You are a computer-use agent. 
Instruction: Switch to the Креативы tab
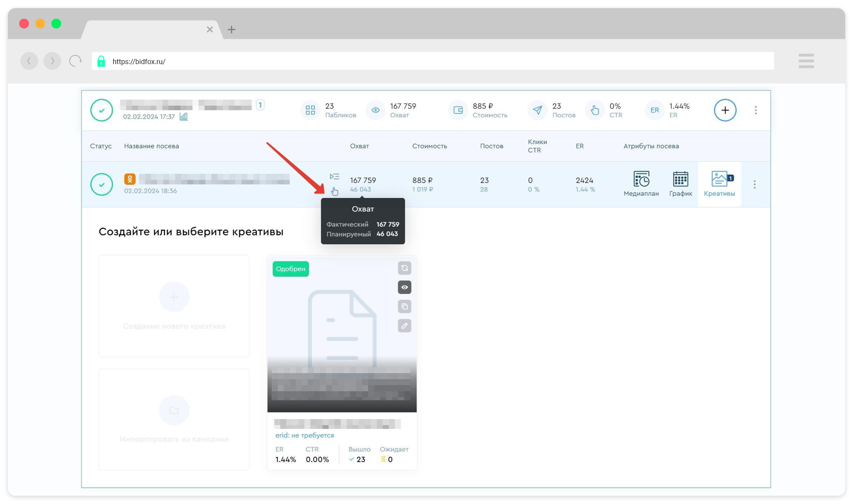pyautogui.click(x=720, y=184)
